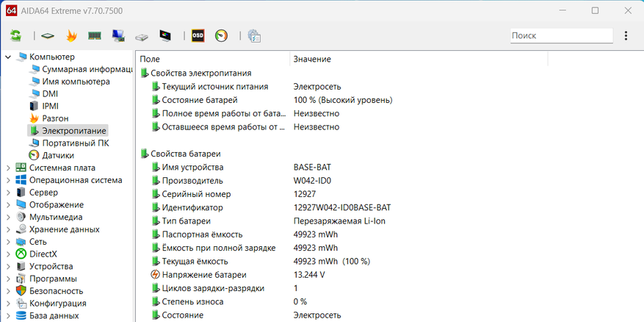This screenshot has height=322, width=644.
Task: Click the Значение column header
Action: tap(419, 60)
